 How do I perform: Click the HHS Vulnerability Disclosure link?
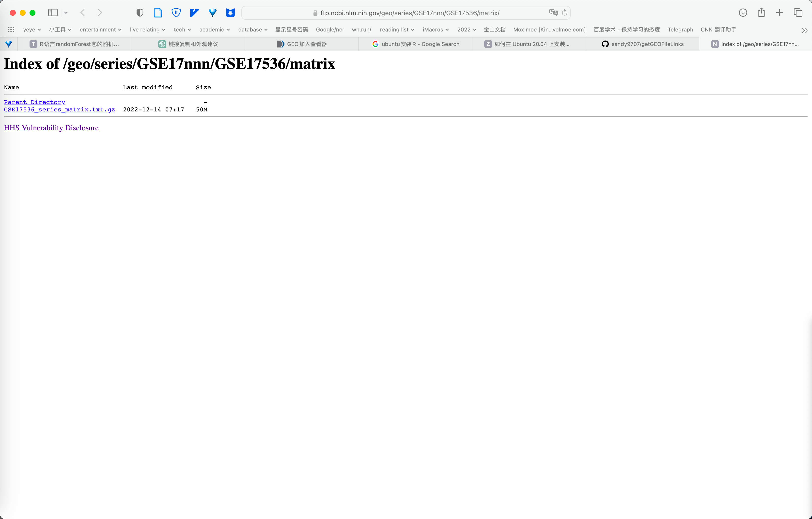(51, 127)
